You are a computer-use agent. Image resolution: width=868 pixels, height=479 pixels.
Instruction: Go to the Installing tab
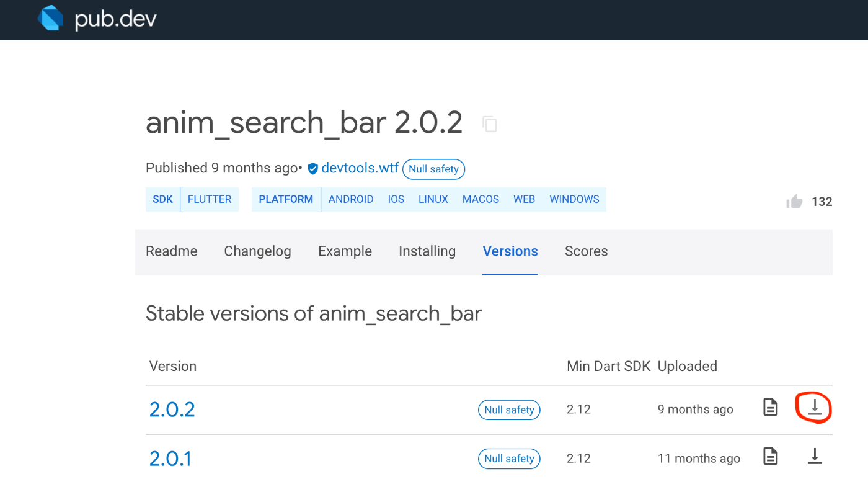(427, 251)
